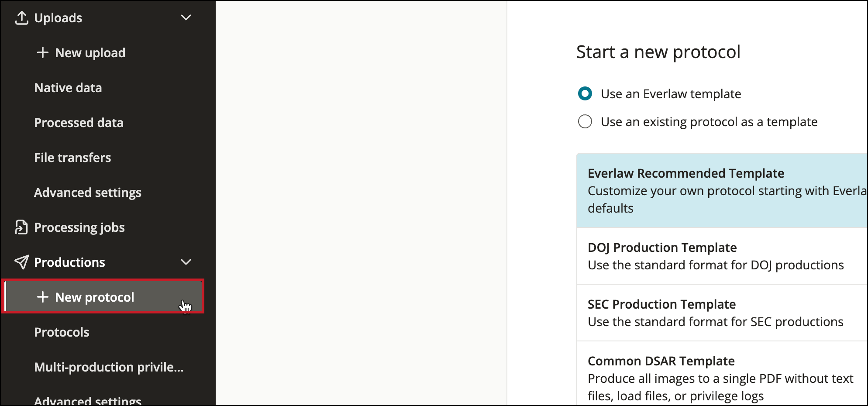Collapse the Productions section chevron
Screen dimensions: 868x406
pos(186,262)
